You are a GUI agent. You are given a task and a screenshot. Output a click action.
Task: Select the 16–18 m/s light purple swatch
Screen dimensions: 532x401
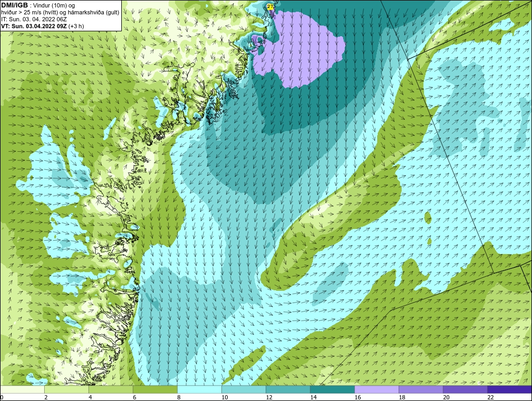click(377, 389)
